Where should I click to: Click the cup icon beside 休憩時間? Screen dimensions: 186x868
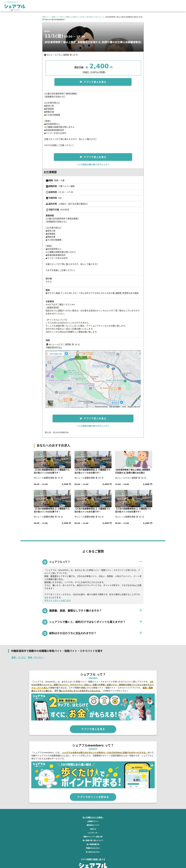coord(47,198)
